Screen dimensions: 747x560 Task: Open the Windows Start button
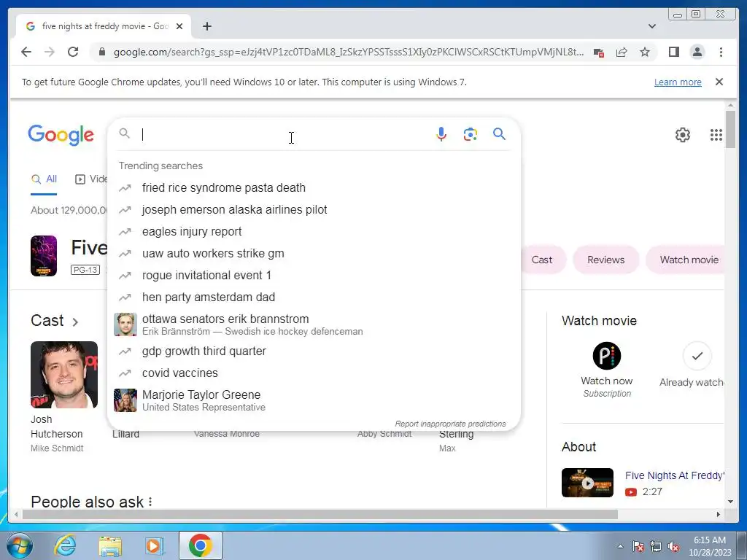click(x=20, y=545)
